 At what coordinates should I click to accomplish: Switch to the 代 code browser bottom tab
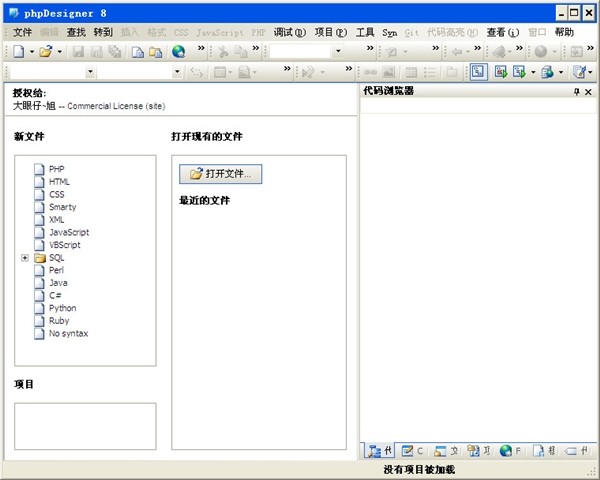click(x=380, y=451)
